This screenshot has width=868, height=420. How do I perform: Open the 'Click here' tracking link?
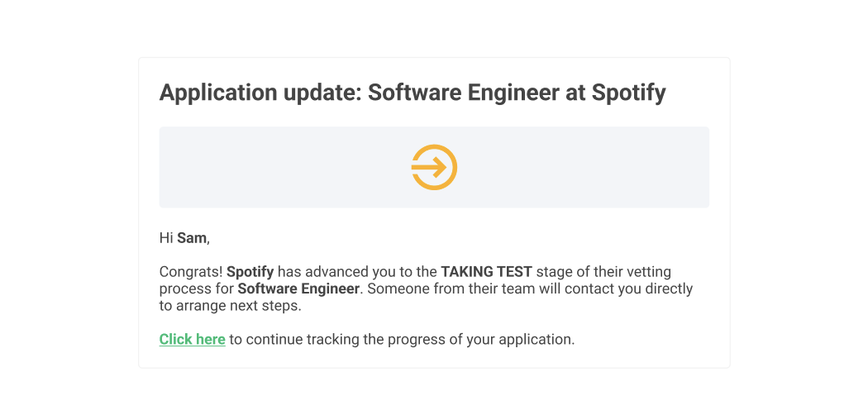[192, 339]
